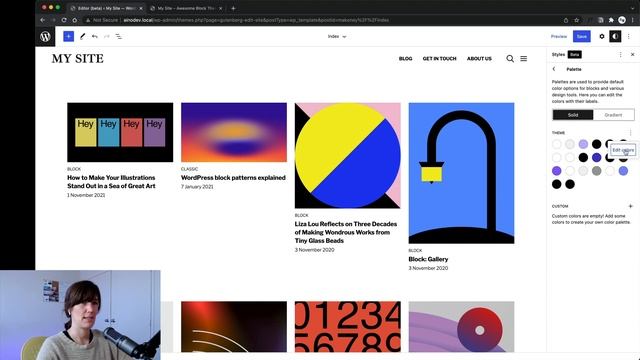Select the light purple theme swatch
Image resolution: width=640 pixels, height=360 pixels.
pos(583,144)
